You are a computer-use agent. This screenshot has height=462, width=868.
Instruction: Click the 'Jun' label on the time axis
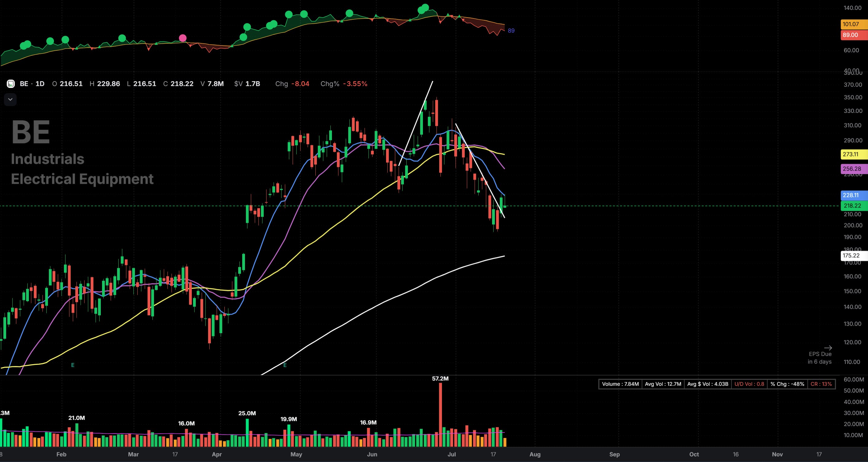point(372,454)
